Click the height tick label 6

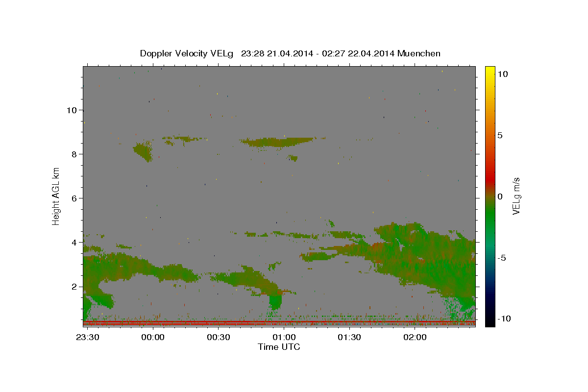tap(74, 198)
